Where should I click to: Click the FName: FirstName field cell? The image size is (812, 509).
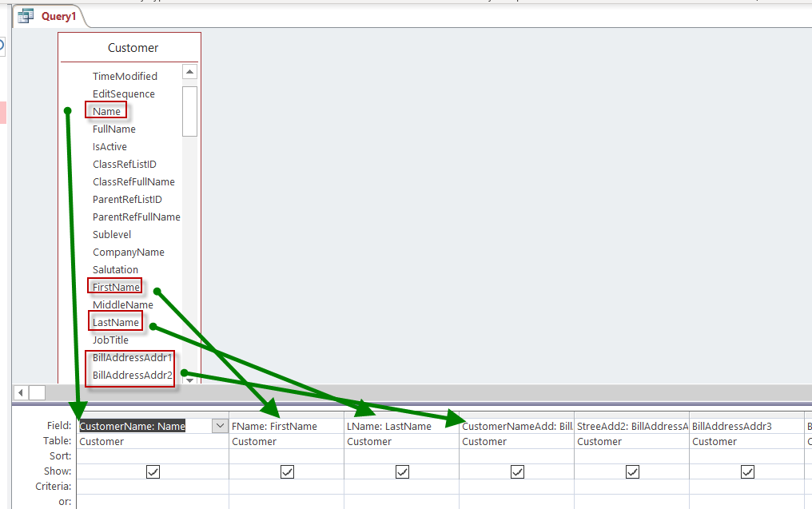coord(286,426)
